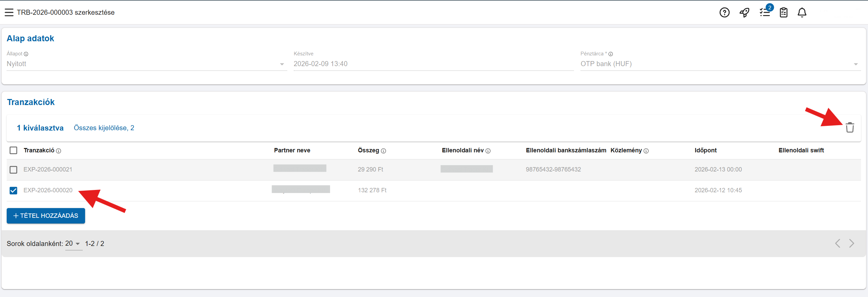Uncheck the EXP-2026-000020 row checkbox

point(13,190)
